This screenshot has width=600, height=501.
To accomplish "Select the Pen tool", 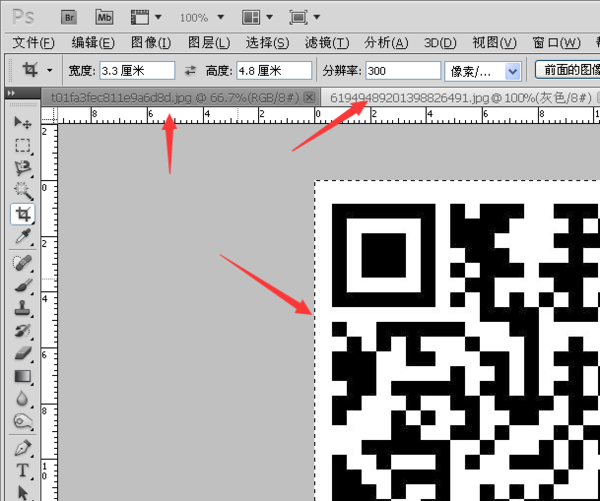I will pos(23,448).
